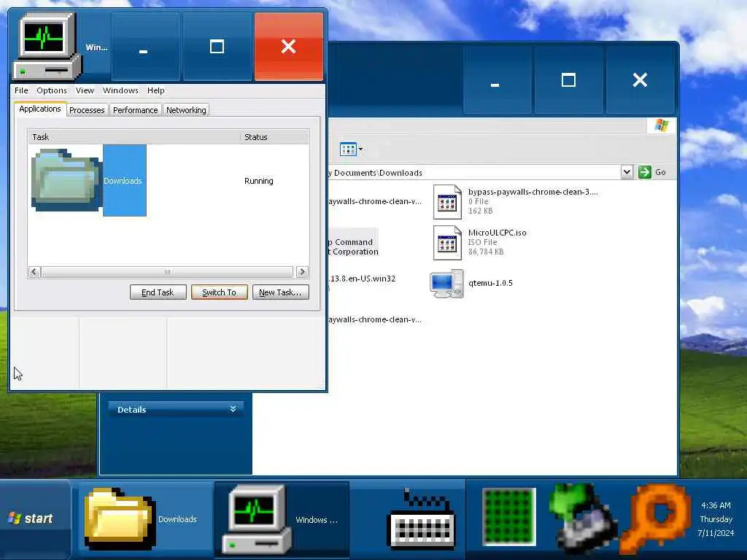Click the orange magnifier tray icon
This screenshot has height=560, width=747.
point(656,519)
